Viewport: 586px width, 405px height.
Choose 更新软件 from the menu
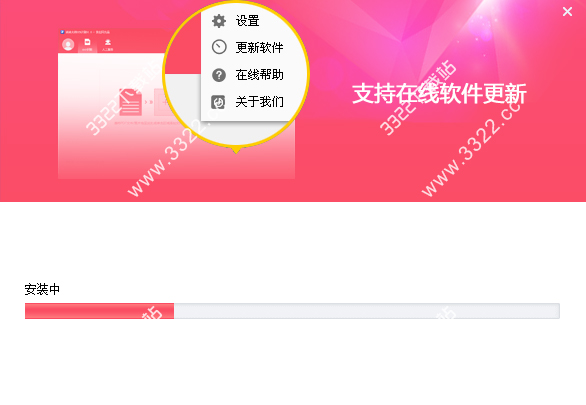pos(259,47)
